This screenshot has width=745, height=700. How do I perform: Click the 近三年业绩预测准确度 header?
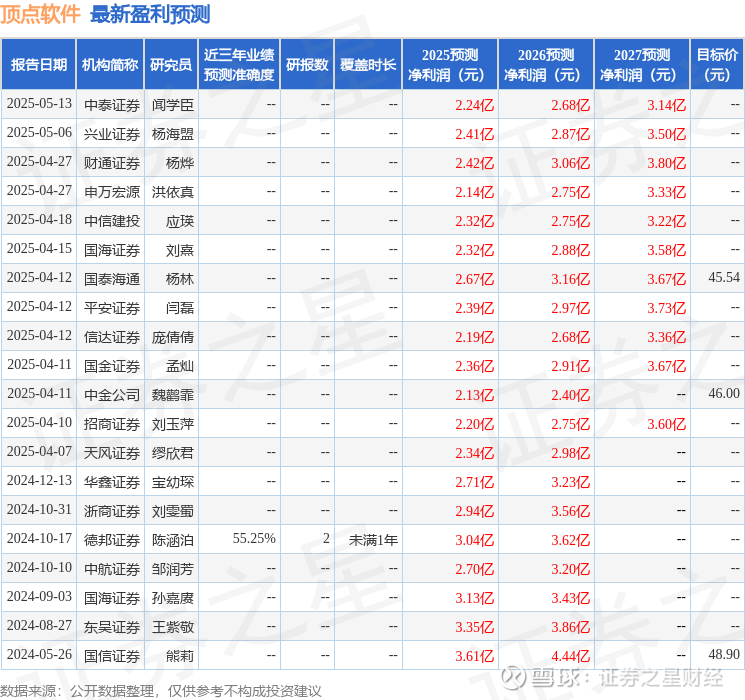tap(239, 64)
